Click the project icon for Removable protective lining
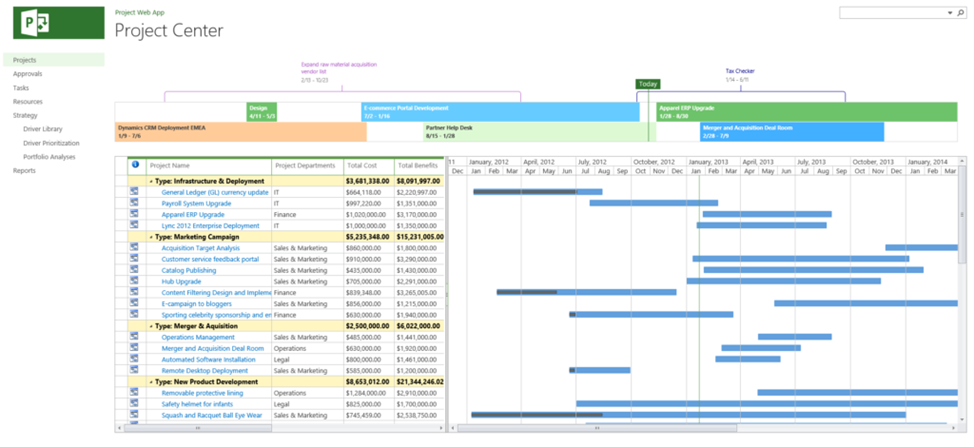 (x=134, y=393)
